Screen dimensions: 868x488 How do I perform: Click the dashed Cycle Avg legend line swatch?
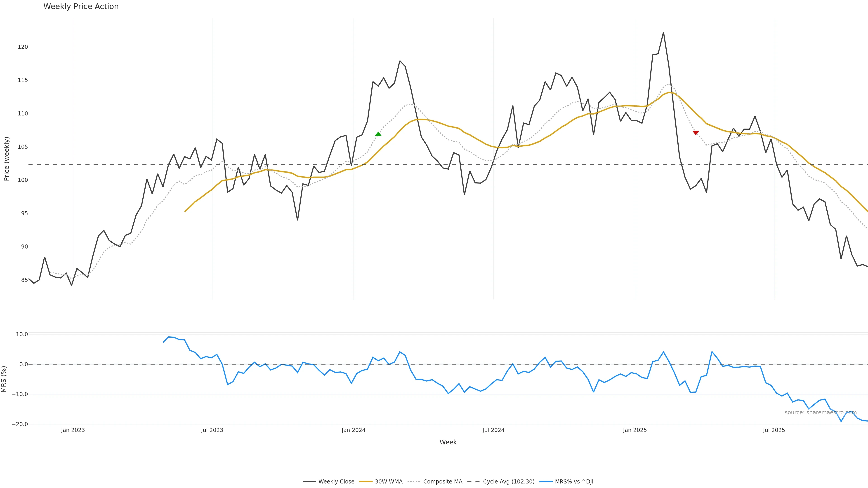(473, 482)
